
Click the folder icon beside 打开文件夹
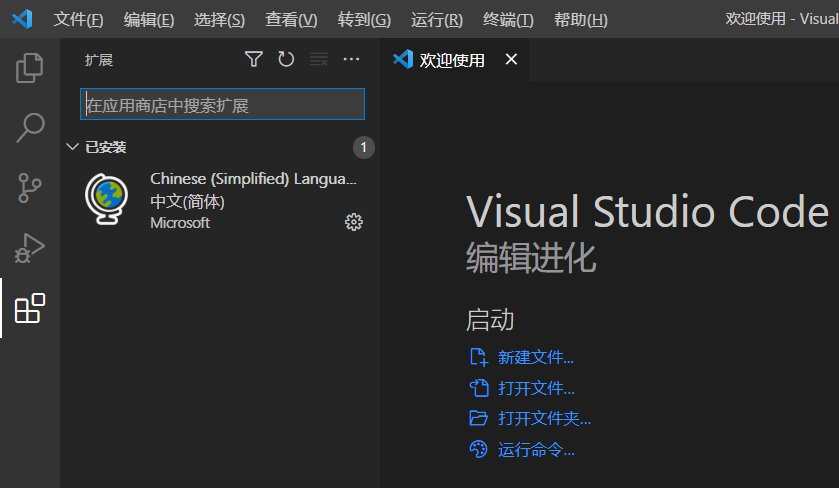(478, 418)
